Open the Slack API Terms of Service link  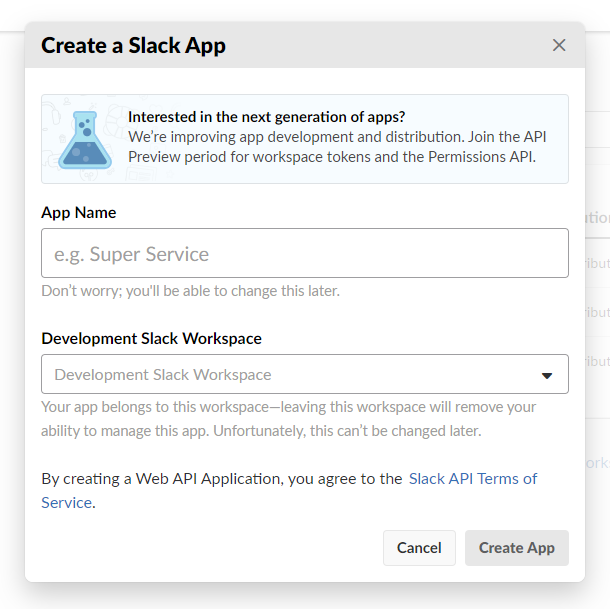click(x=472, y=479)
